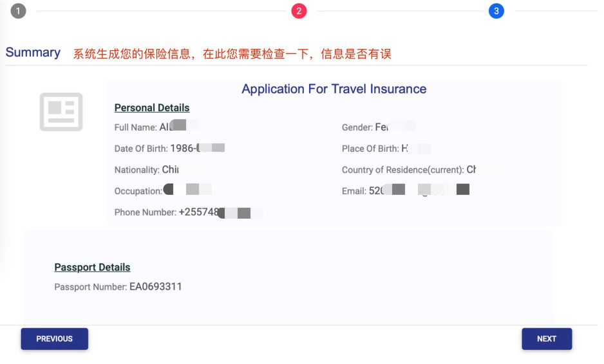This screenshot has width=604, height=364.
Task: Click the Phone Number value
Action: [220, 212]
